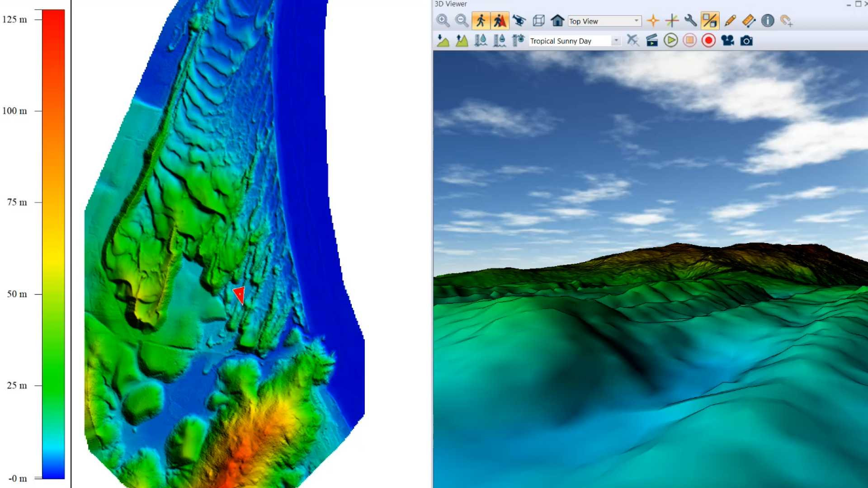This screenshot has width=868, height=488.
Task: Select the ruler measure tool
Action: (x=749, y=21)
